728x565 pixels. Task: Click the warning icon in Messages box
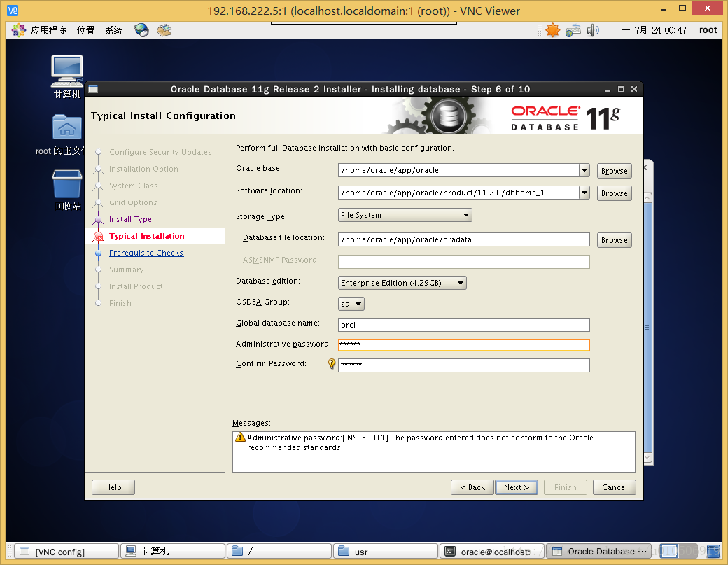pyautogui.click(x=240, y=438)
